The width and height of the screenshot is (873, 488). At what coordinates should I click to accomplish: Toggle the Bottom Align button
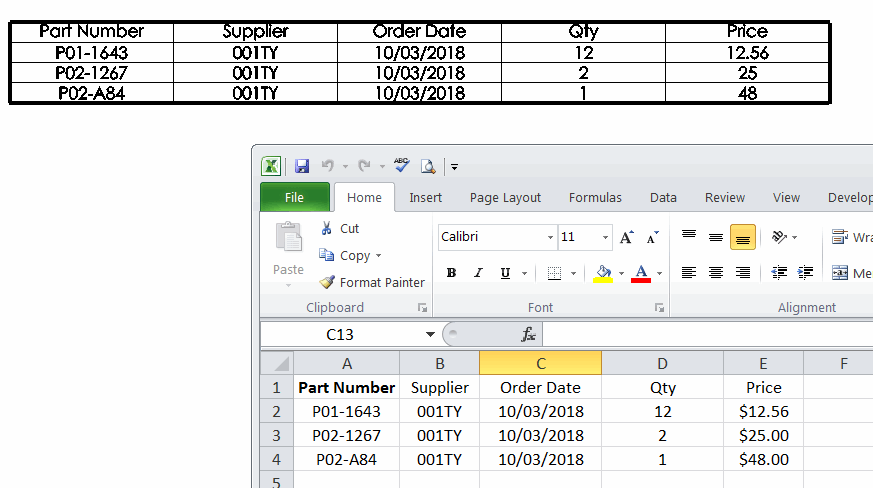[x=742, y=237]
